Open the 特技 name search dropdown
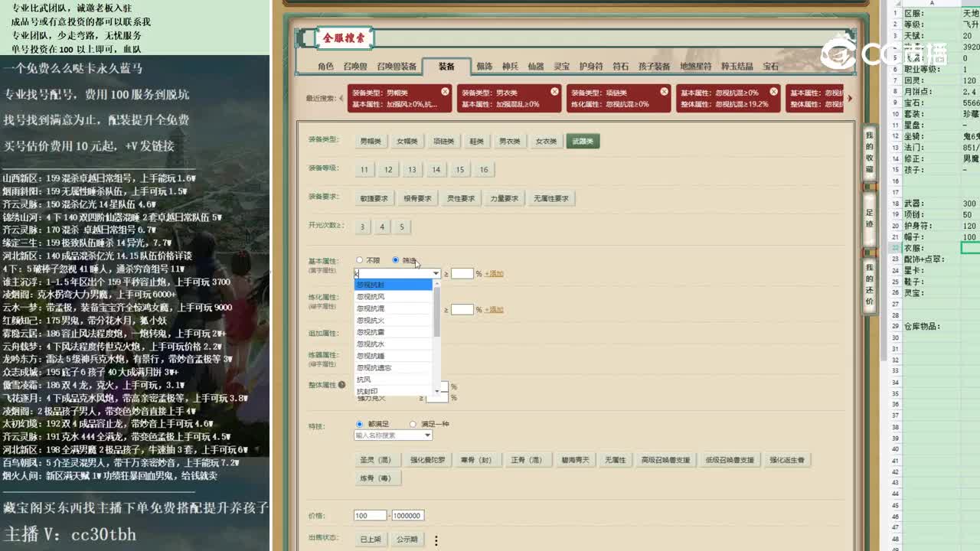The width and height of the screenshot is (980, 551). [393, 434]
